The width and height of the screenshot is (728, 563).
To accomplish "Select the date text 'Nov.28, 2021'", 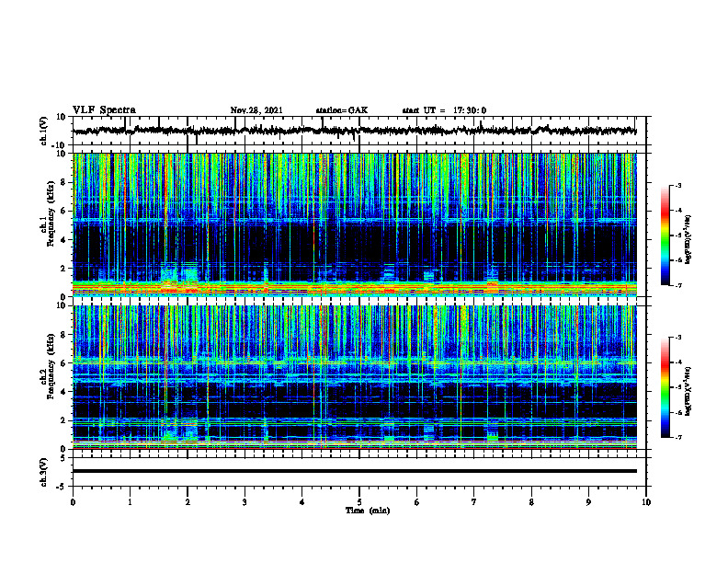I will (x=256, y=110).
